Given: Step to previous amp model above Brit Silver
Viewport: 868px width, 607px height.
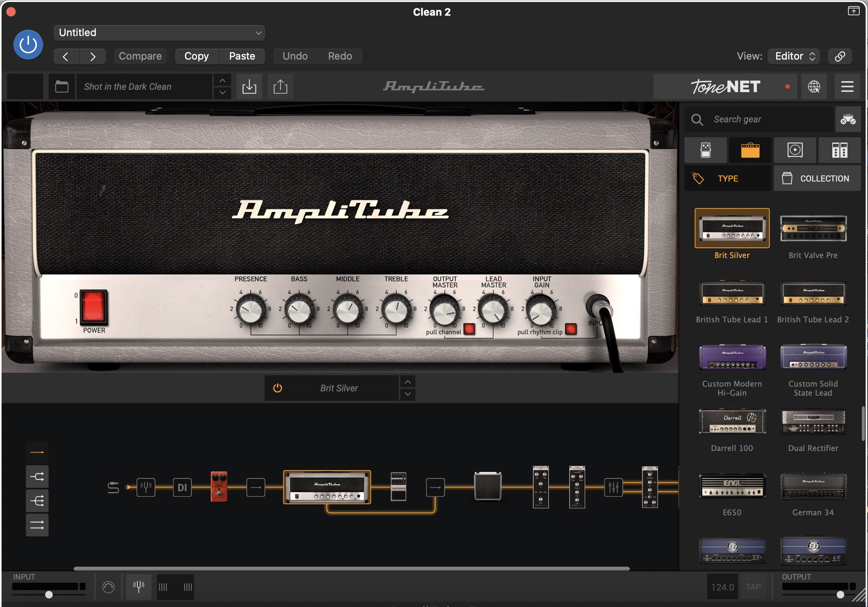Looking at the screenshot, I should click(408, 382).
